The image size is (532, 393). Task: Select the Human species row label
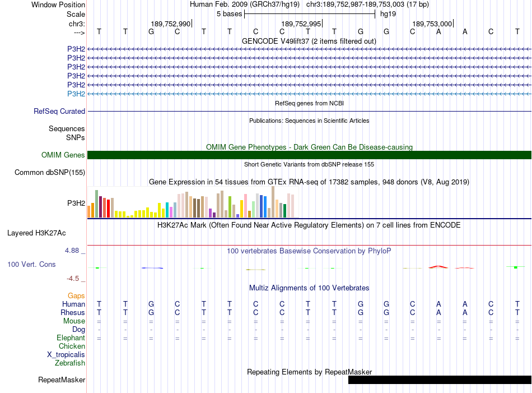(x=73, y=304)
